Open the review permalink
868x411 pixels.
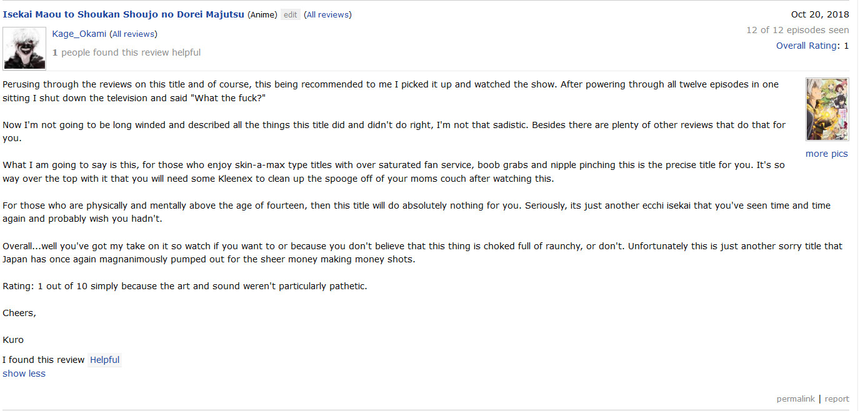pos(796,399)
